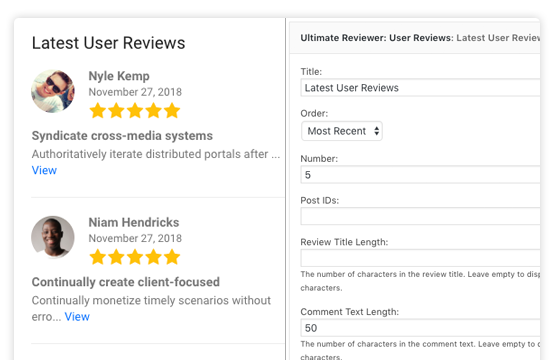Click Nyle Kemp's profile avatar

click(53, 91)
